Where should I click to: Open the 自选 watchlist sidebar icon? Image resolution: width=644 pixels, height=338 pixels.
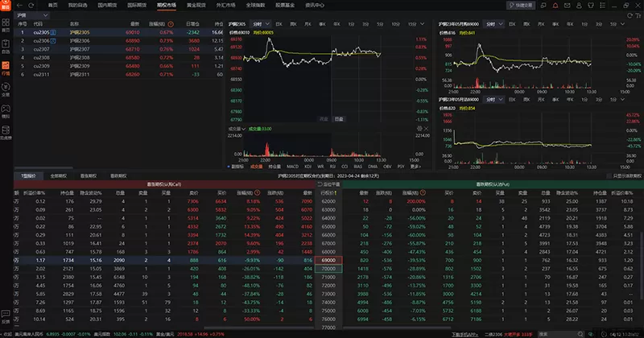coord(6,48)
